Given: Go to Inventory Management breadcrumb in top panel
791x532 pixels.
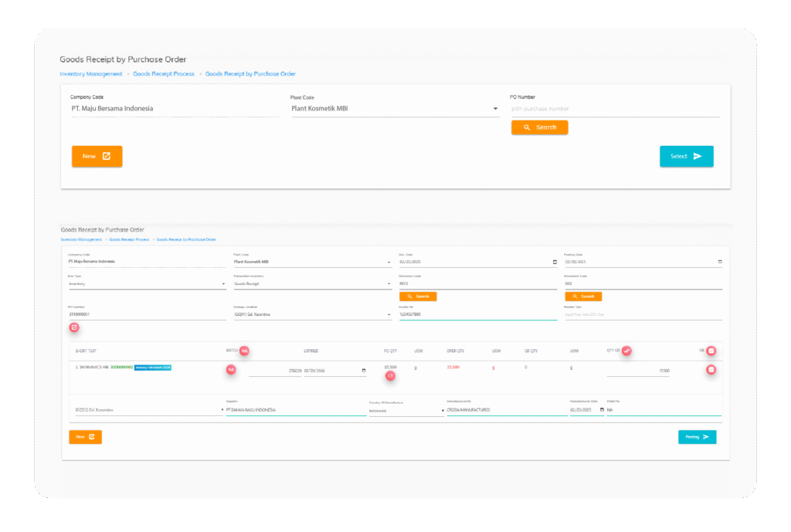Looking at the screenshot, I should point(91,74).
